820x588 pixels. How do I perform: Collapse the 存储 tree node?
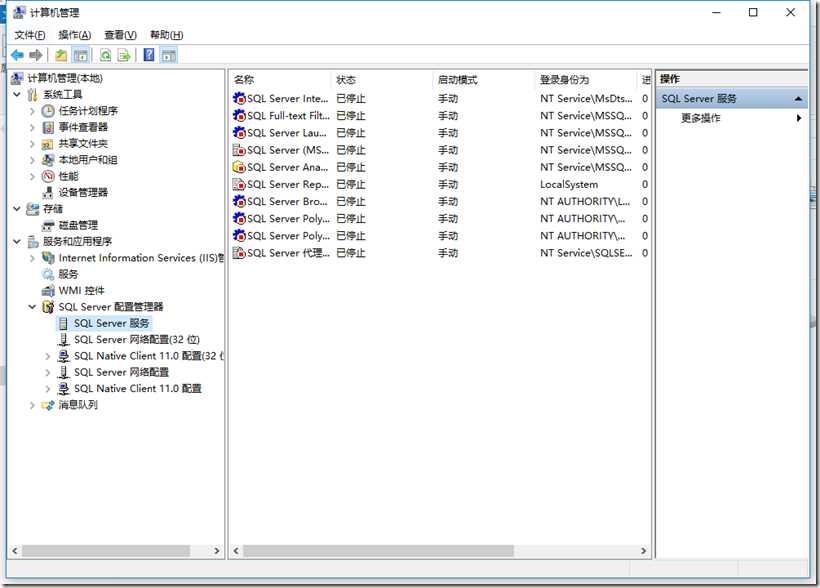coord(17,209)
